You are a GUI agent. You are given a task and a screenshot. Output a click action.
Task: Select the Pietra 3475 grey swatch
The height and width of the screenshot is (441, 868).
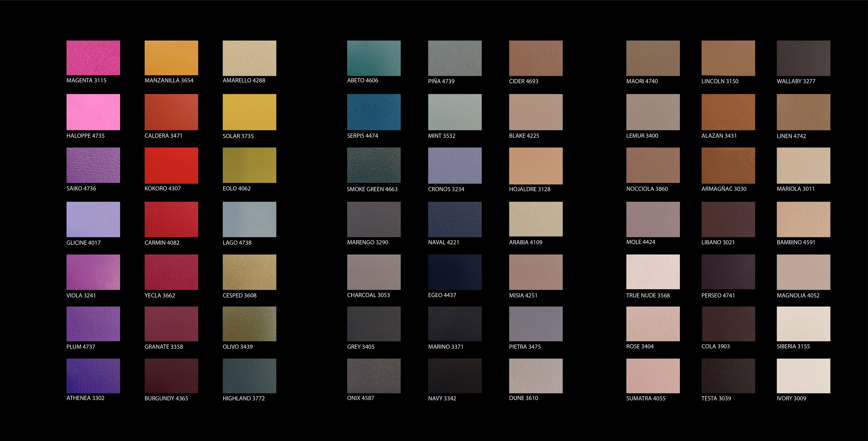pos(535,324)
